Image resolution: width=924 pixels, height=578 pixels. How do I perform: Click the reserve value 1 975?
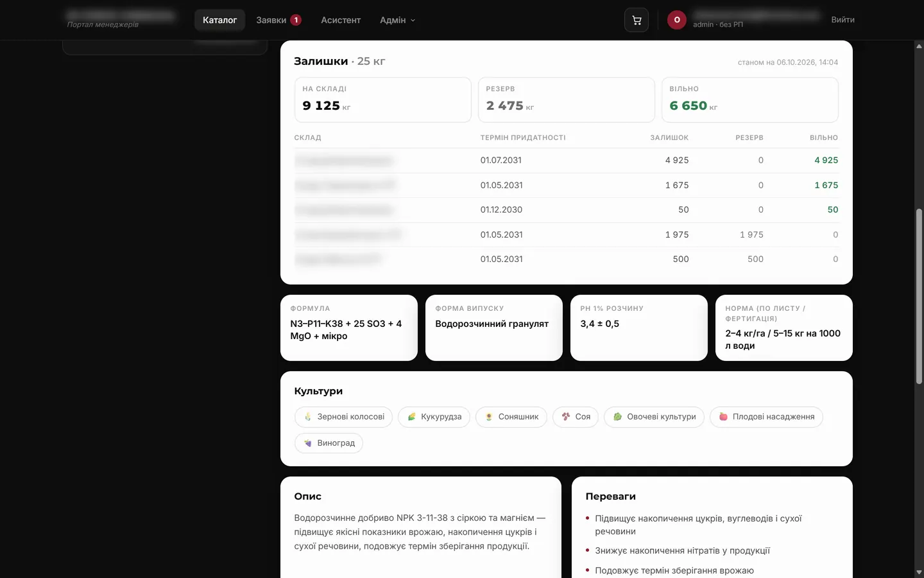[x=751, y=235]
